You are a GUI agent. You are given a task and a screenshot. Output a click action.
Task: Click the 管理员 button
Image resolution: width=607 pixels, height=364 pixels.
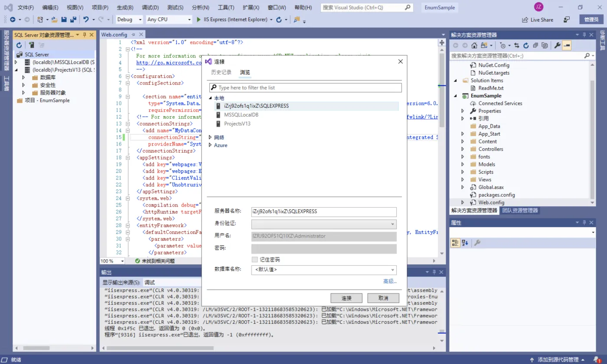click(x=591, y=19)
